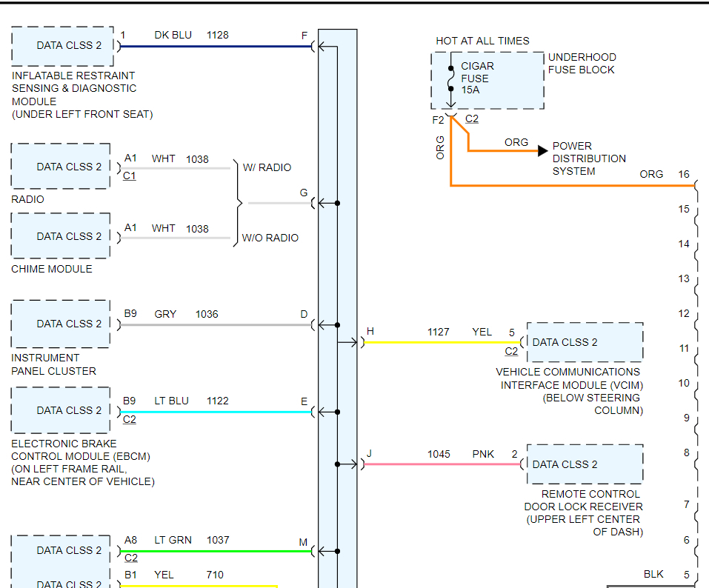Click the orange wire to pin 16

pyautogui.click(x=573, y=185)
